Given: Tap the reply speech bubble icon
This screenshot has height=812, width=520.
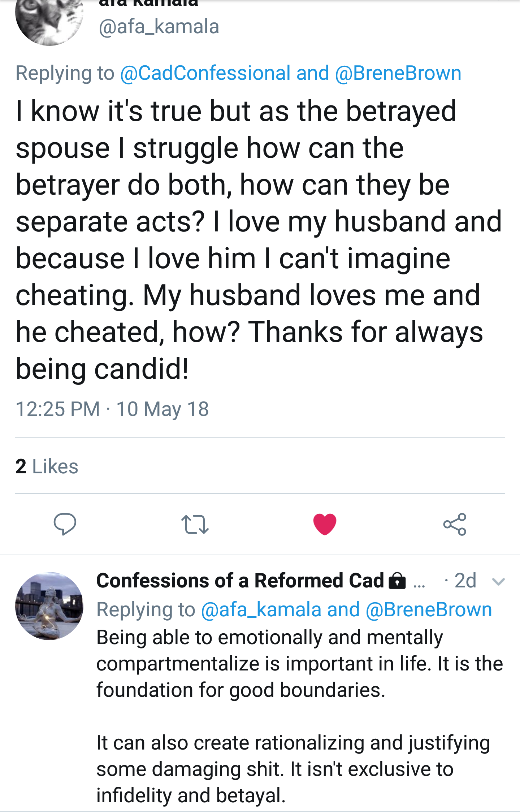Looking at the screenshot, I should [65, 524].
